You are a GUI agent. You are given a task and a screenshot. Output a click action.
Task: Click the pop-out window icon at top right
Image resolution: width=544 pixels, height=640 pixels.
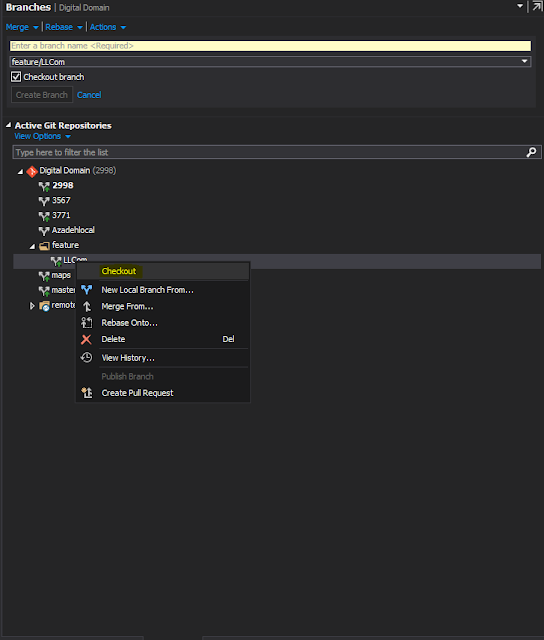point(537,7)
